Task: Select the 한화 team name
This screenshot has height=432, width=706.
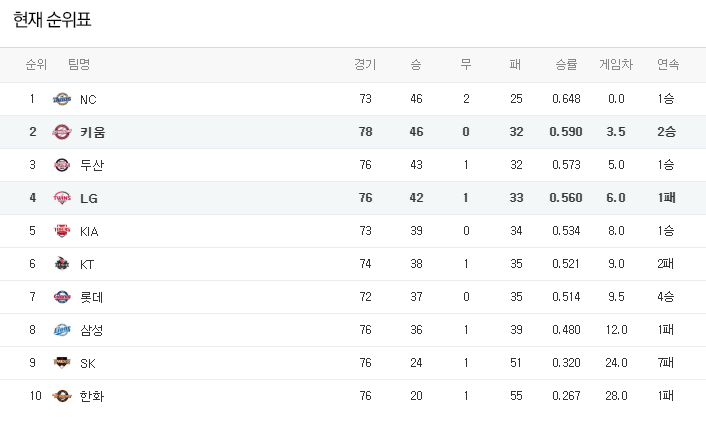Action: [93, 396]
